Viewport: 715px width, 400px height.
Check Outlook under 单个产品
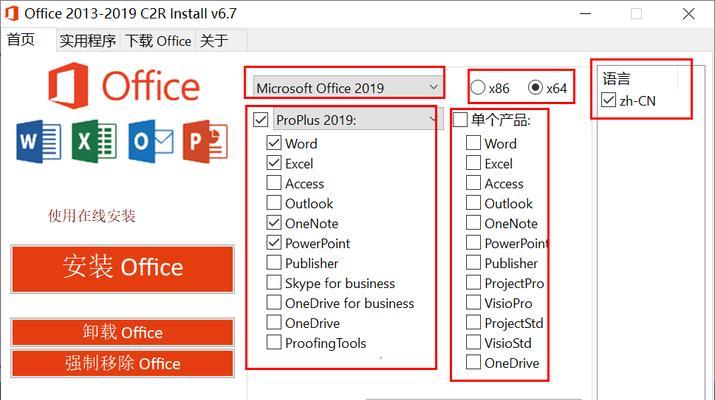(x=473, y=203)
